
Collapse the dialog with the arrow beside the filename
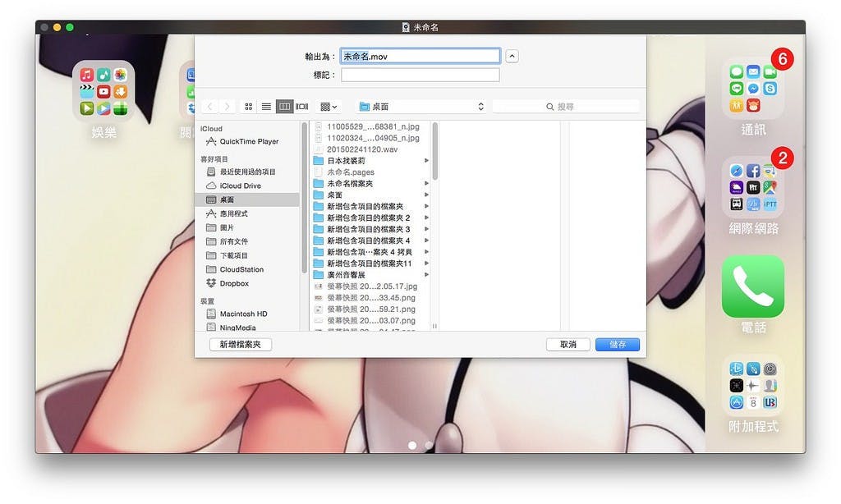click(x=512, y=57)
